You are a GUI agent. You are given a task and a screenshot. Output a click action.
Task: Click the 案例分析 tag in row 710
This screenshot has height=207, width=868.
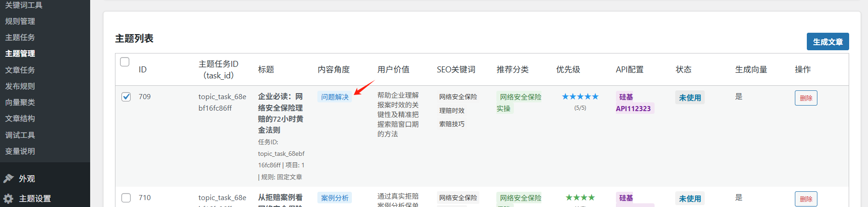[334, 198]
